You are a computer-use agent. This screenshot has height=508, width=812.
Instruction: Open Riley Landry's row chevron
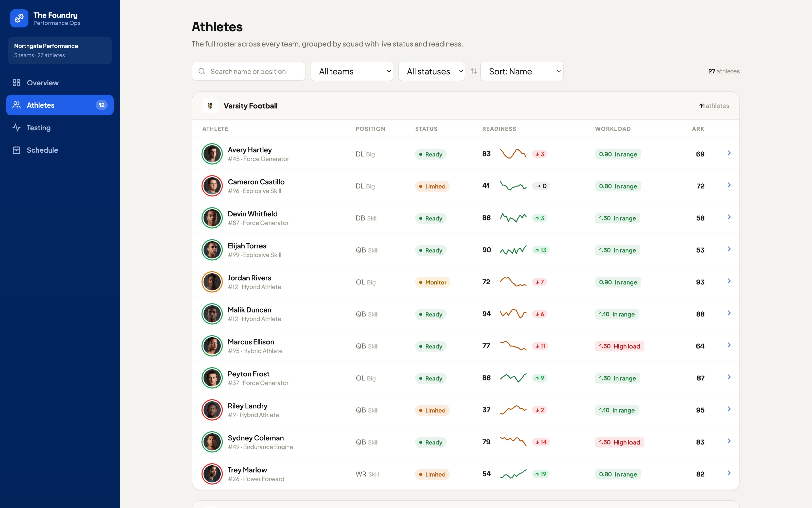(x=729, y=409)
